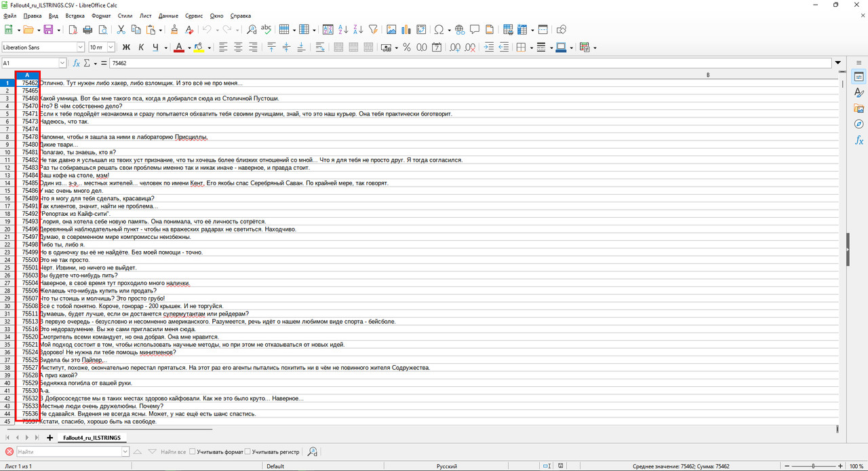
Task: Align cell content to top
Action: click(x=272, y=48)
